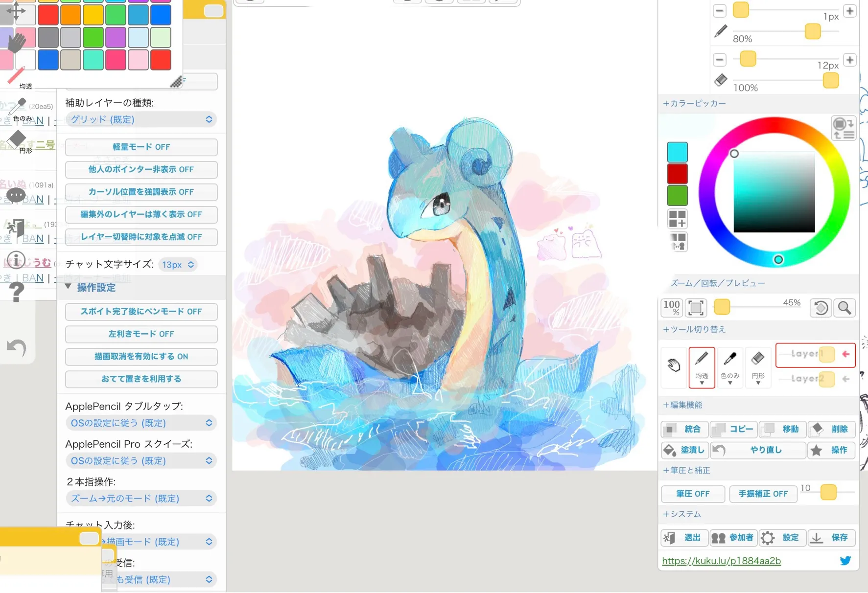
Task: Click the magnifier zoom icon
Action: click(x=845, y=308)
